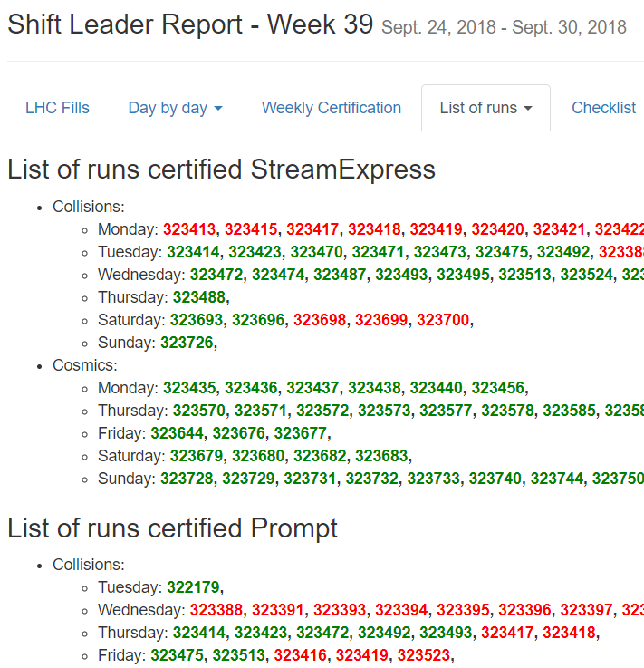Click red run 323416 in Prompt Friday
Viewport: 644px width, 668px height.
click(x=300, y=655)
